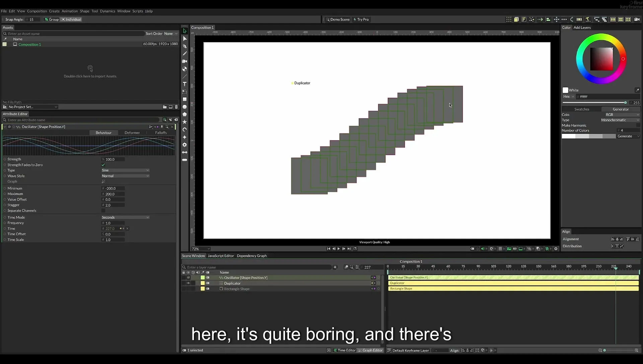Screen dimensions: 643x364
Task: Toggle Strength Fades to Zero checkbox
Action: pos(103,165)
